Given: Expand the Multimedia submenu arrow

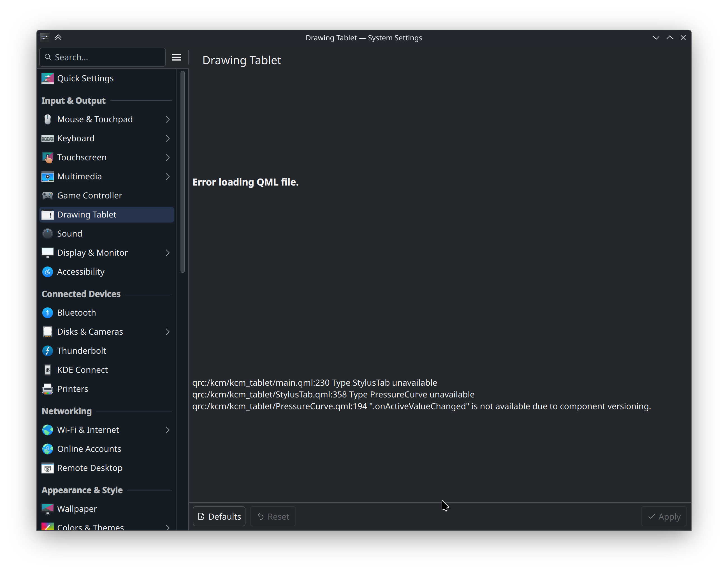Looking at the screenshot, I should [x=167, y=177].
